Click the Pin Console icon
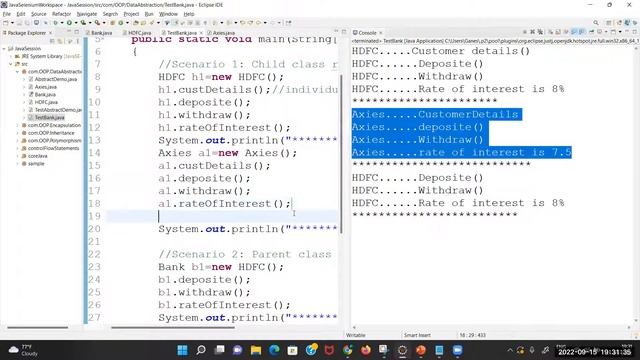 [x=591, y=32]
